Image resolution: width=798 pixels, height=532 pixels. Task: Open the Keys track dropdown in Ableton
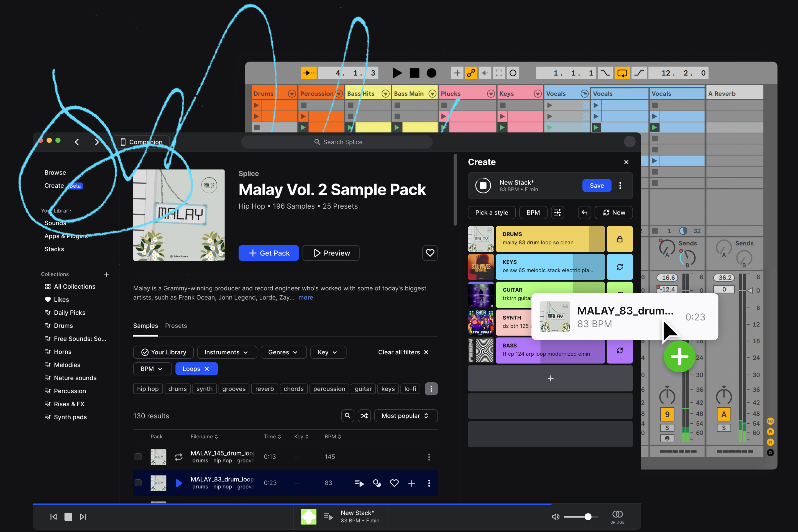pyautogui.click(x=538, y=94)
